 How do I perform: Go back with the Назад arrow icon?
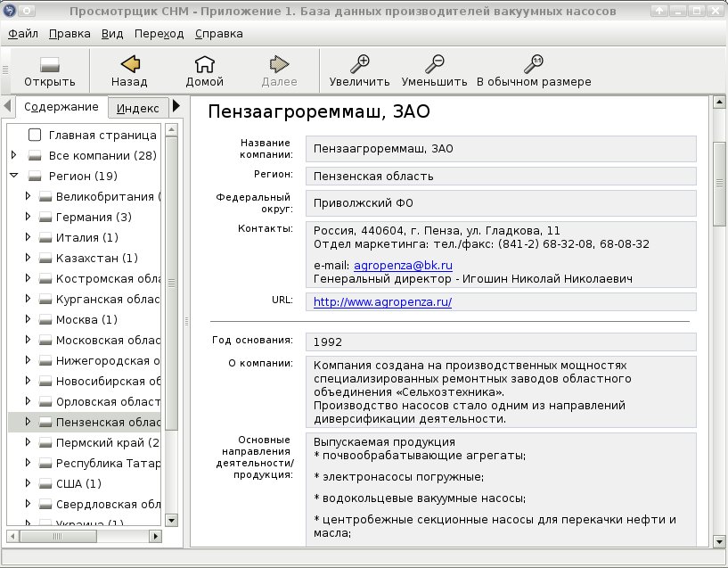(x=130, y=64)
